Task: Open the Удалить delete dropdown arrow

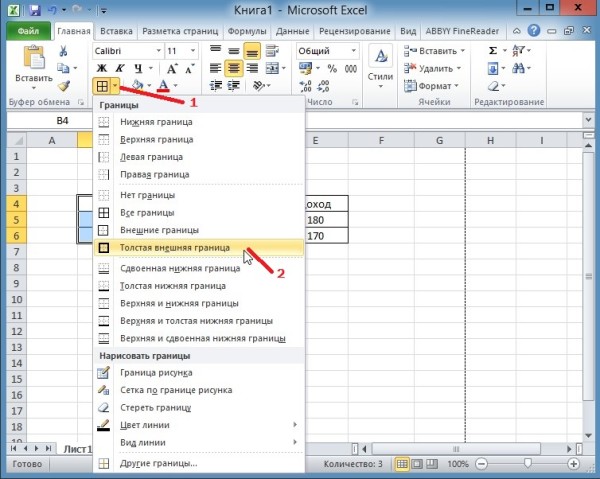Action: (458, 68)
